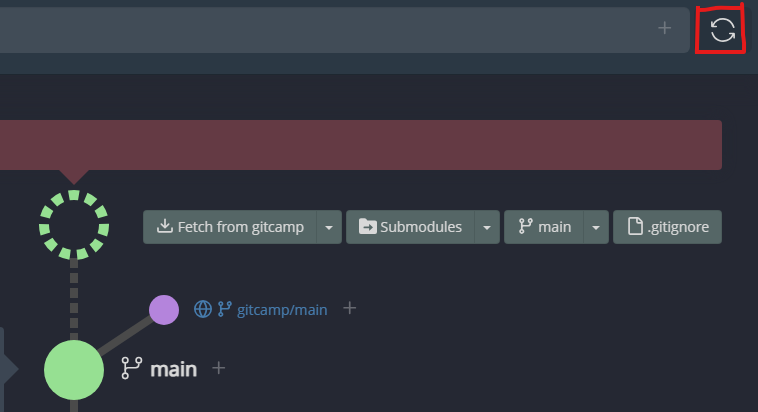Click the main branch toolbar button
This screenshot has width=758, height=412.
(544, 227)
